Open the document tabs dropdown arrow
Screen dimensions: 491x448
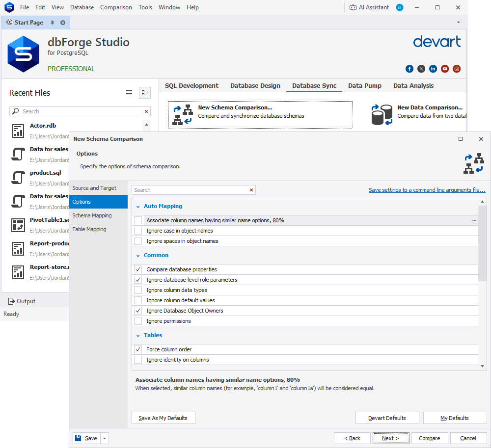click(459, 23)
